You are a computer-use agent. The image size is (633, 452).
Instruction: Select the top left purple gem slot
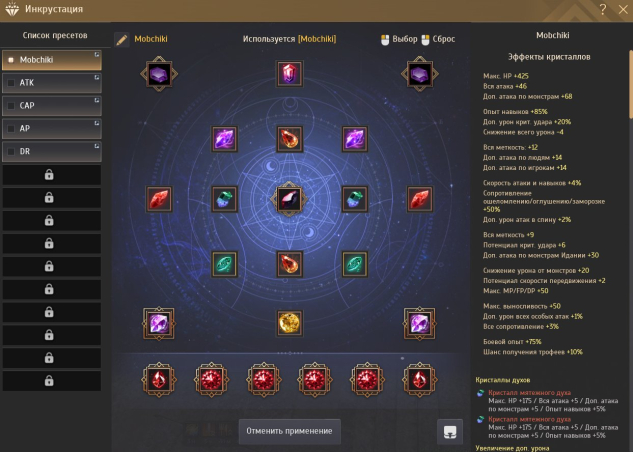(159, 74)
